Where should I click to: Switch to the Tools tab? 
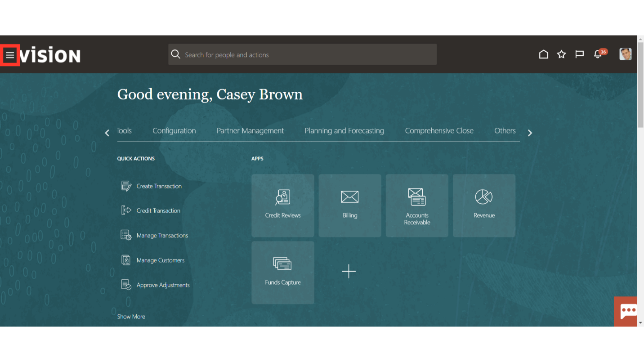pyautogui.click(x=125, y=130)
